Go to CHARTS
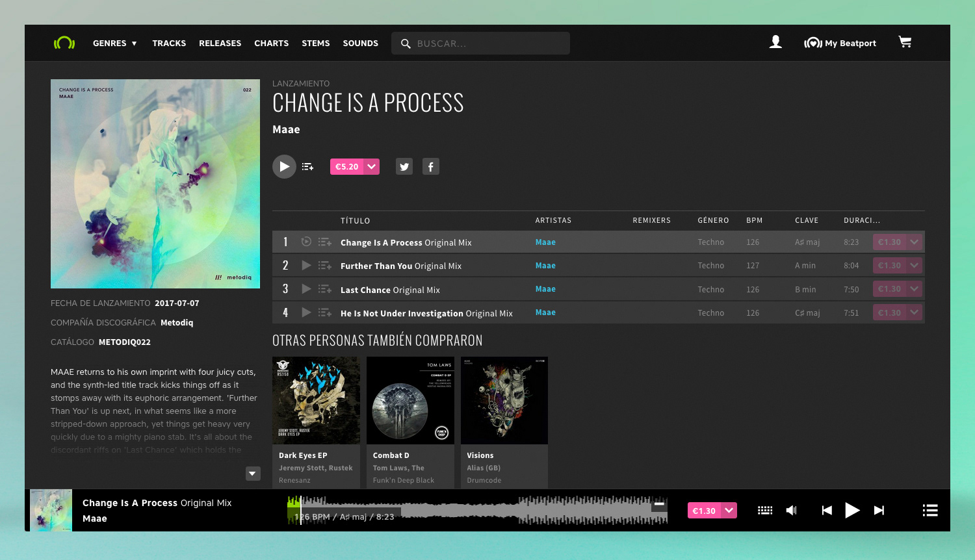975x560 pixels. click(271, 44)
